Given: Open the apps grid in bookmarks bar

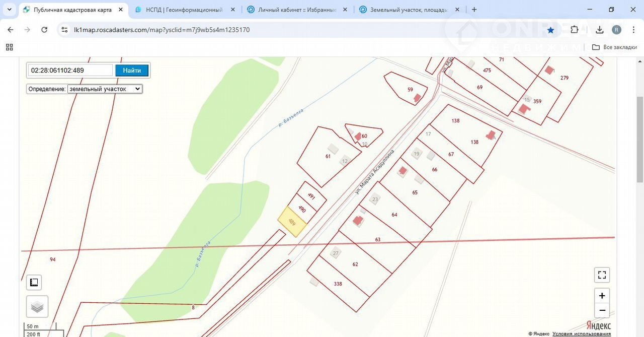Looking at the screenshot, I should (9, 47).
